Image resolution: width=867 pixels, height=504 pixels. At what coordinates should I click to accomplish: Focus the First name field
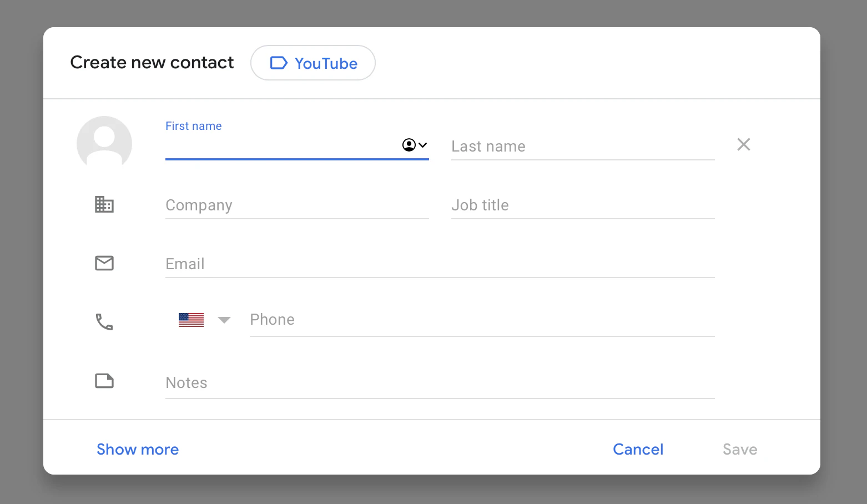280,146
